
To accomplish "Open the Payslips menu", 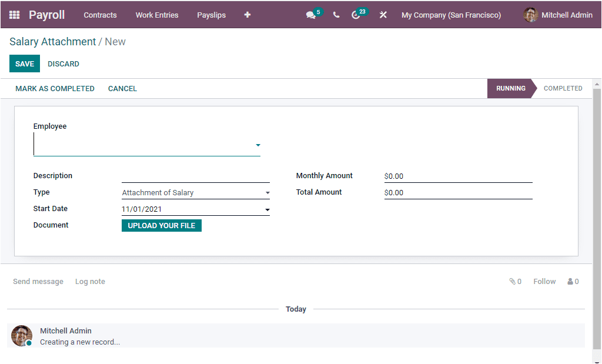I will (211, 15).
